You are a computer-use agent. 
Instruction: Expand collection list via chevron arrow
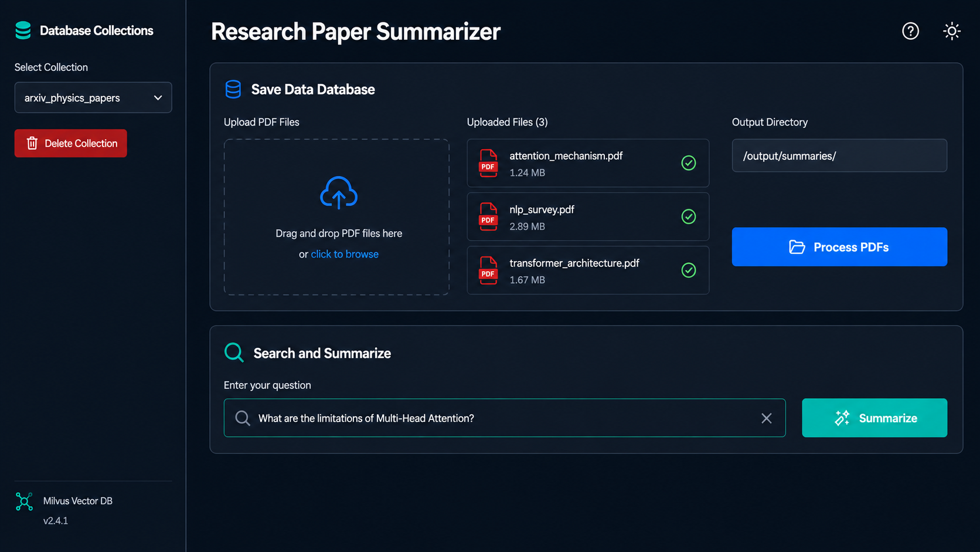158,98
